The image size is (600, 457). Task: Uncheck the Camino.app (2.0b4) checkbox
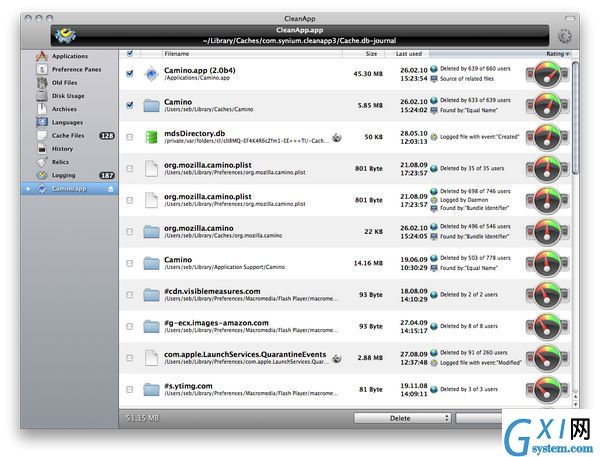[130, 73]
